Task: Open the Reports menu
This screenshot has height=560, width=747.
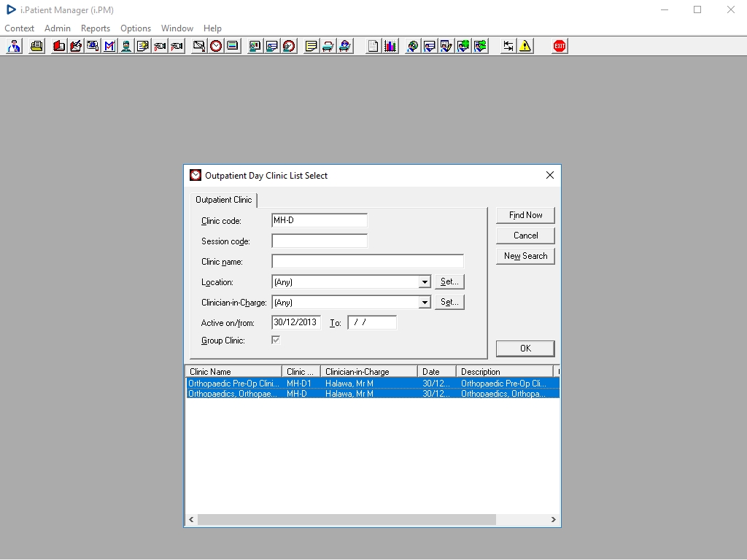Action: (x=96, y=28)
